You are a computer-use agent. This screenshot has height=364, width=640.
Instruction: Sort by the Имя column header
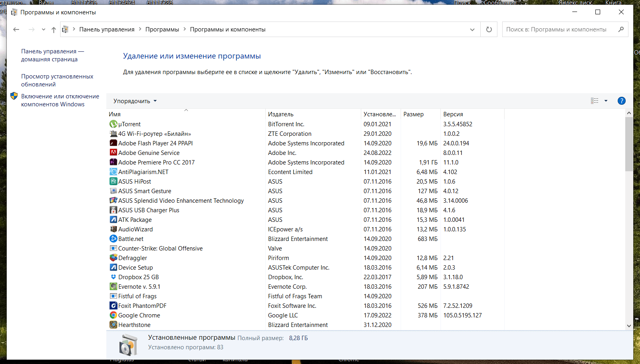coord(186,114)
